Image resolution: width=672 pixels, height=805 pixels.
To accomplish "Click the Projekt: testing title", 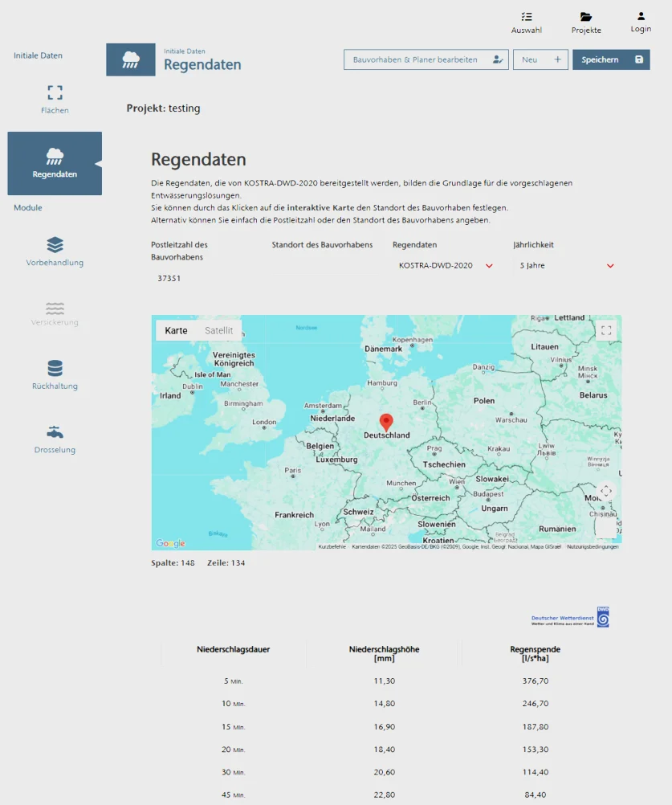I will pos(163,108).
